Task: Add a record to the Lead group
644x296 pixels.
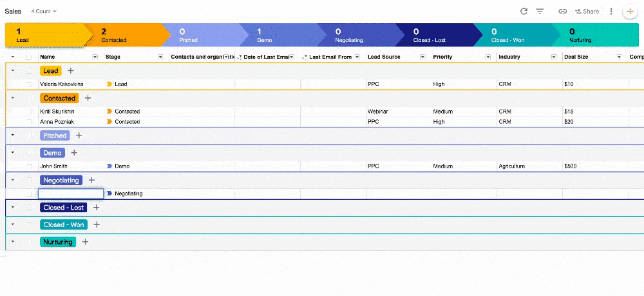Action: tap(71, 71)
